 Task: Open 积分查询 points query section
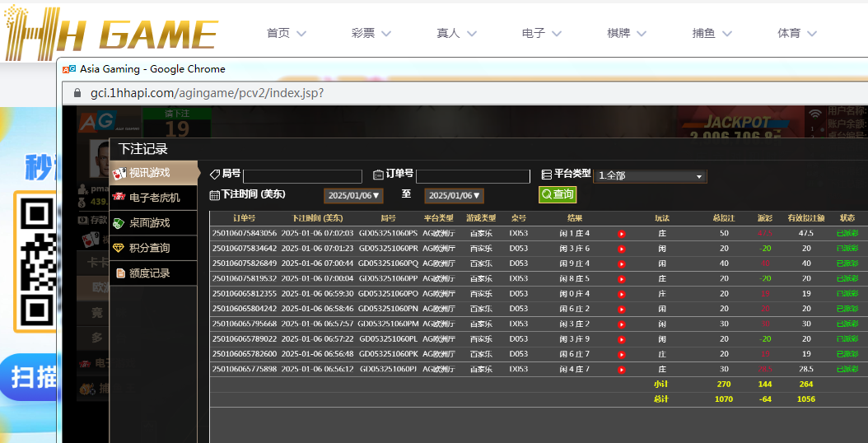pyautogui.click(x=154, y=248)
